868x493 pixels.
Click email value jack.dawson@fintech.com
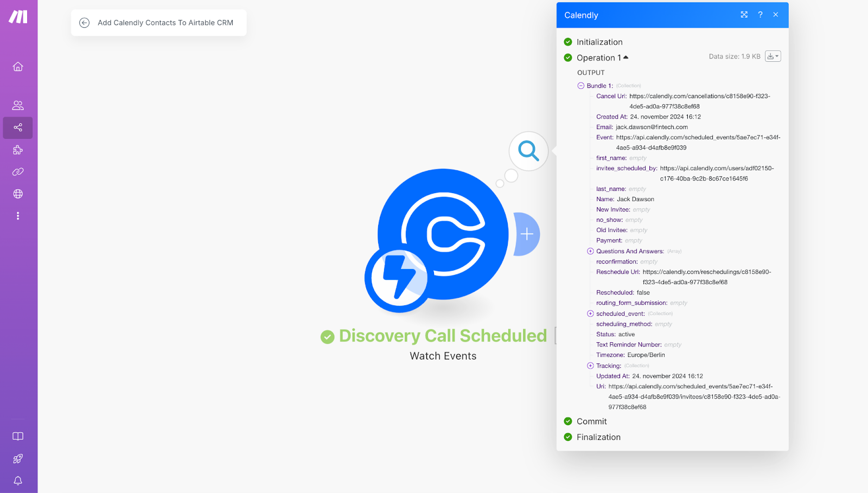click(652, 127)
